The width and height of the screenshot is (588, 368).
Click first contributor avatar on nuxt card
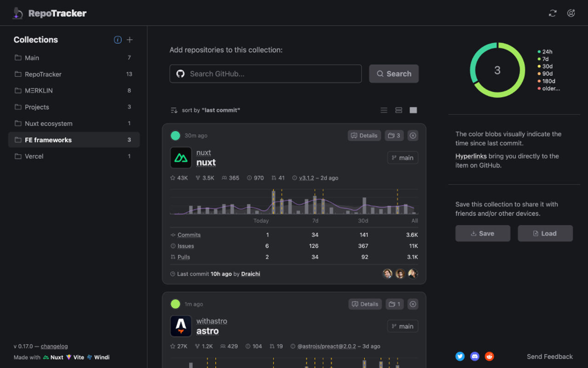(x=388, y=274)
